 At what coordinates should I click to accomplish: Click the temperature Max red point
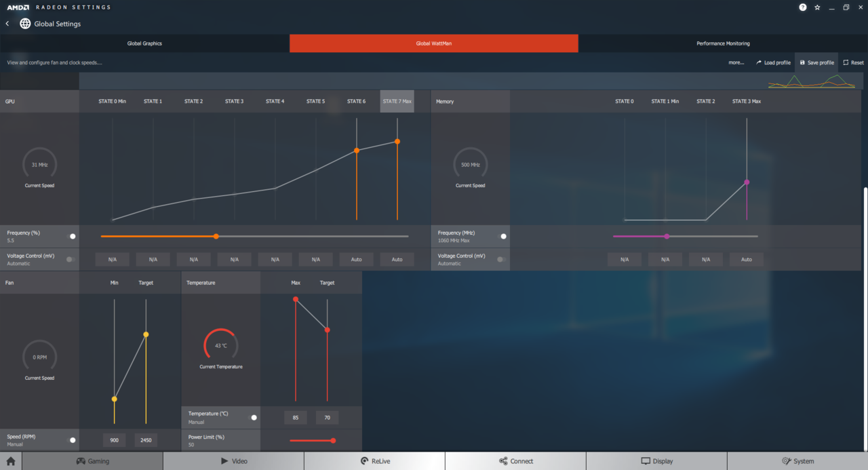coord(296,299)
